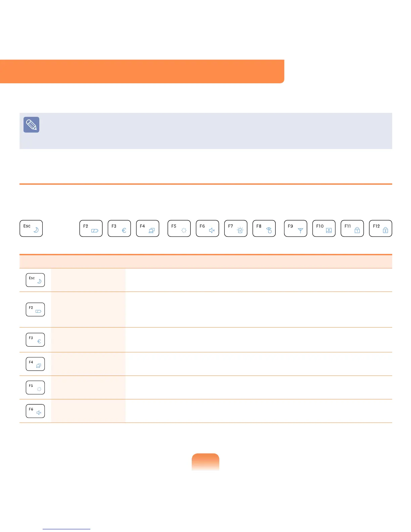411x532 pixels.
Task: Click the F6 mute key in the keyboard row
Action: [208, 228]
